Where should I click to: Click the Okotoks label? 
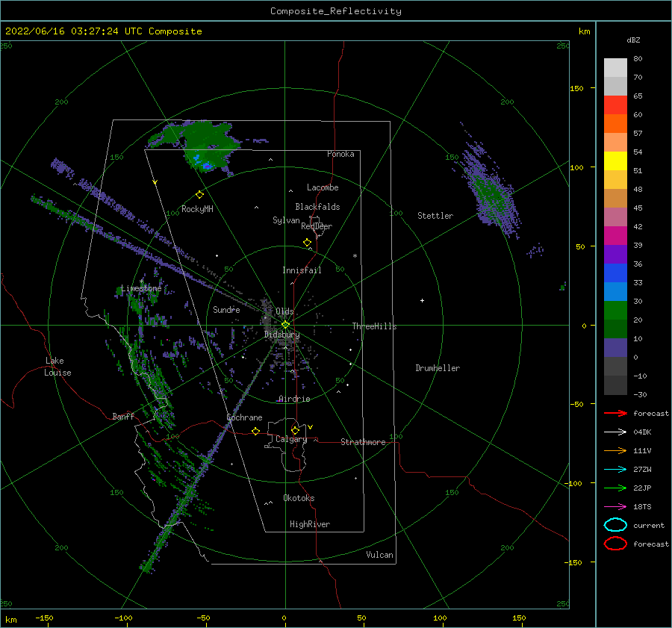299,498
